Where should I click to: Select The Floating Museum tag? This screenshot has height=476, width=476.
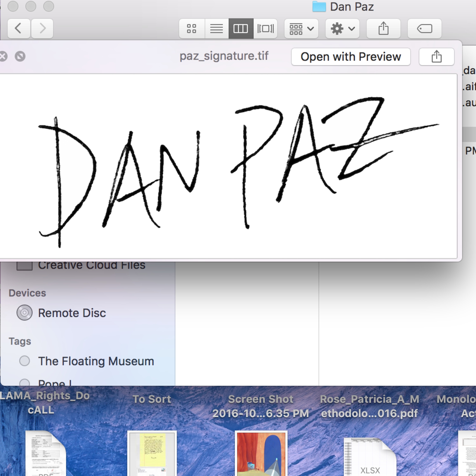96,361
